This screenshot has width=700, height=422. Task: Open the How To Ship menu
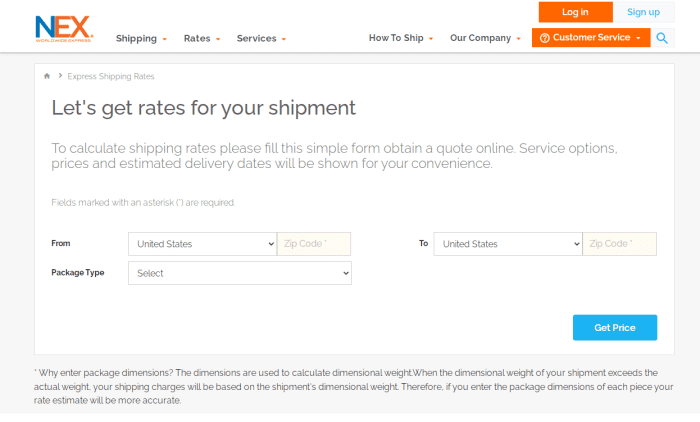coord(400,38)
